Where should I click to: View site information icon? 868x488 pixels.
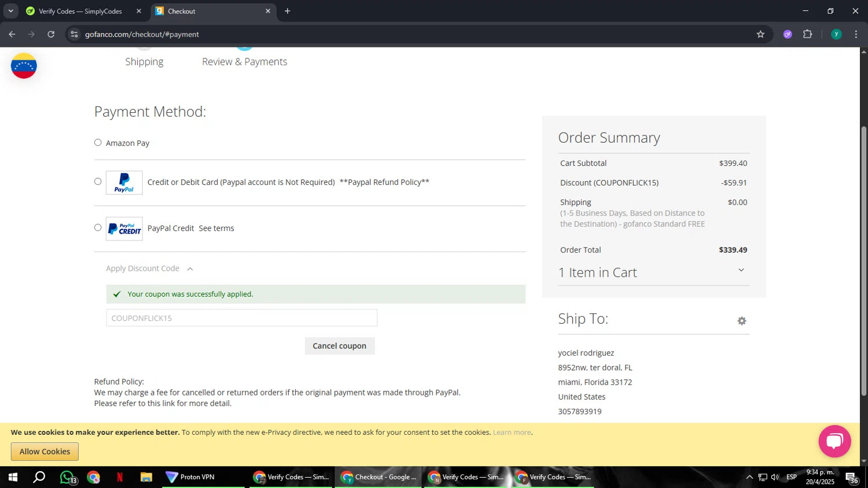point(74,34)
